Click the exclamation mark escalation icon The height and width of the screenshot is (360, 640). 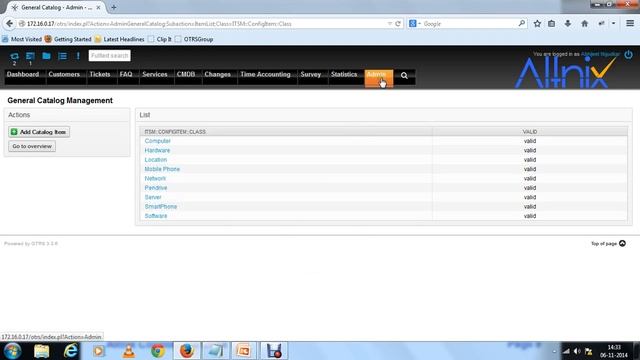[x=78, y=56]
